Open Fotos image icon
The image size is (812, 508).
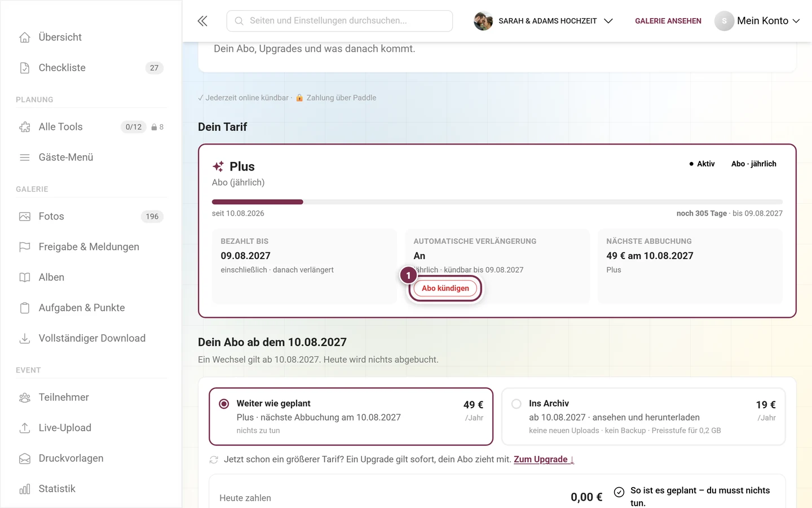(x=25, y=217)
